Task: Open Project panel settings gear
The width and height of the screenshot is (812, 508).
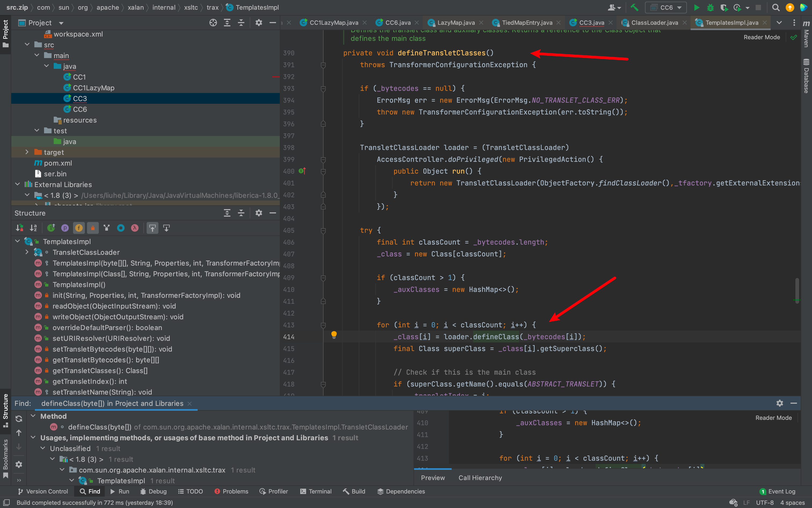Action: click(259, 23)
